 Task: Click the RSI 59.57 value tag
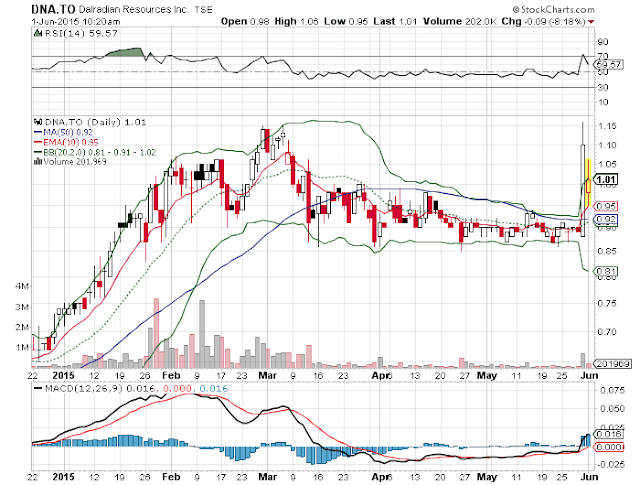pyautogui.click(x=608, y=65)
